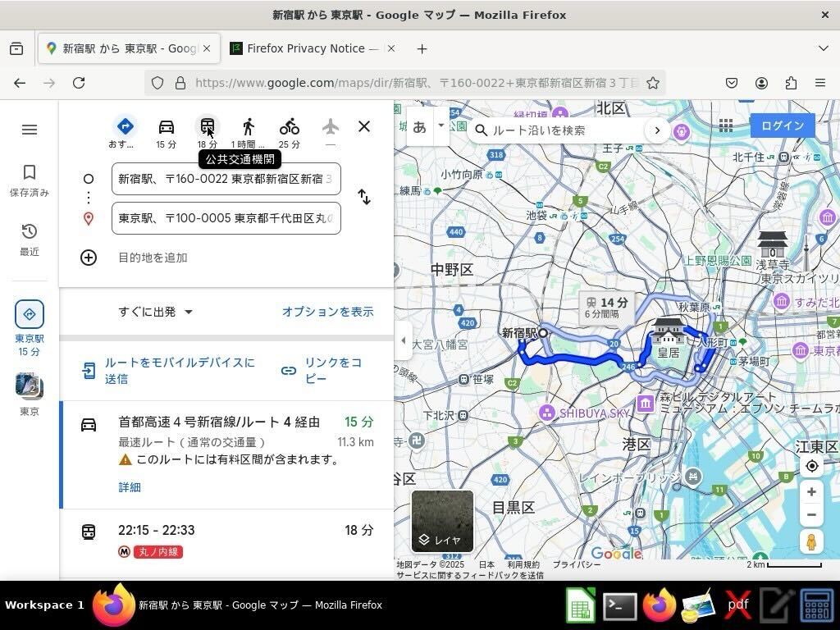
Task: Choose flights travel mode
Action: click(x=331, y=132)
